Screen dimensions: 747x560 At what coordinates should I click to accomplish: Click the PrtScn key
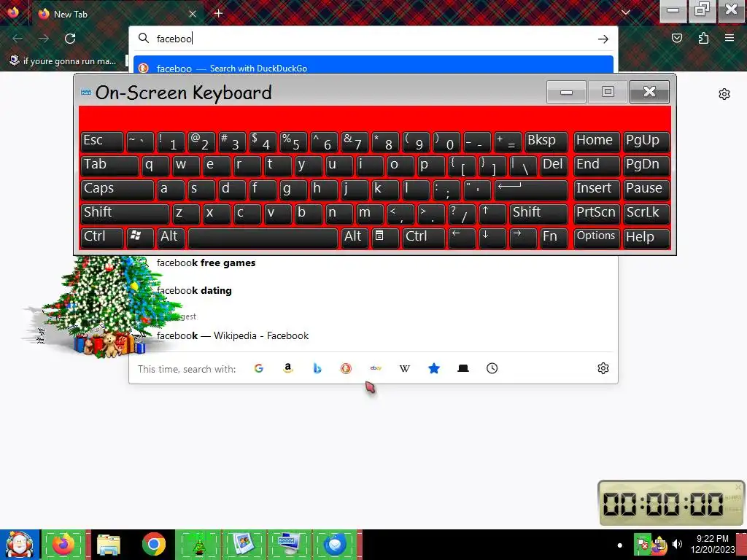[x=597, y=214]
